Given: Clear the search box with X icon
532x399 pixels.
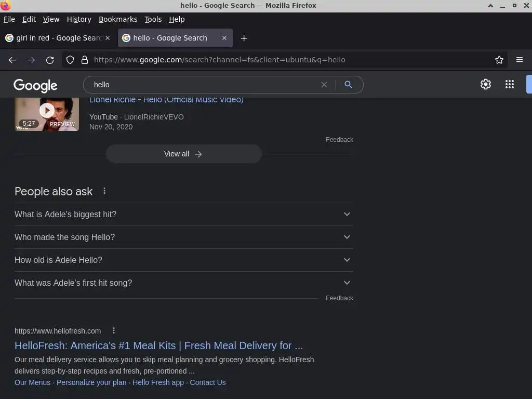Looking at the screenshot, I should pyautogui.click(x=324, y=85).
